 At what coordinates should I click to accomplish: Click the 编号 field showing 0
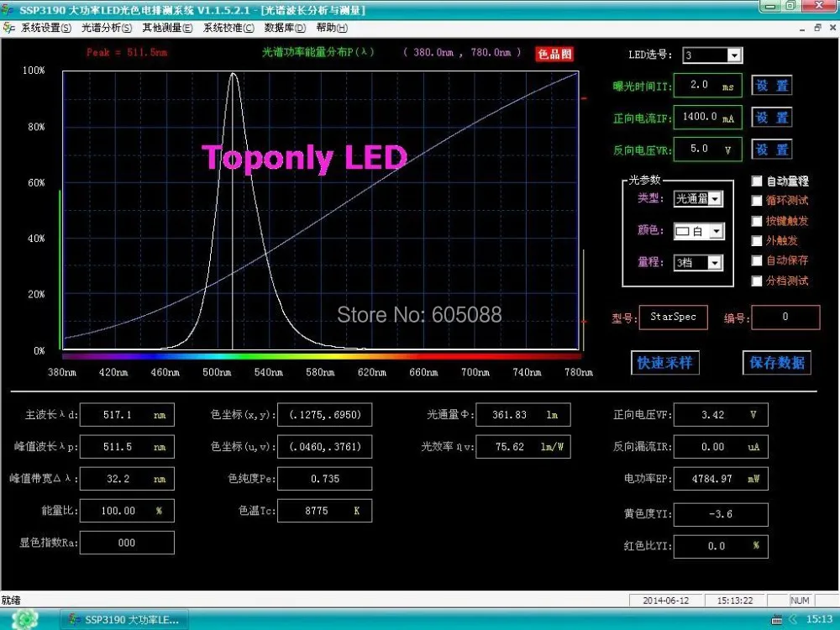coord(785,318)
